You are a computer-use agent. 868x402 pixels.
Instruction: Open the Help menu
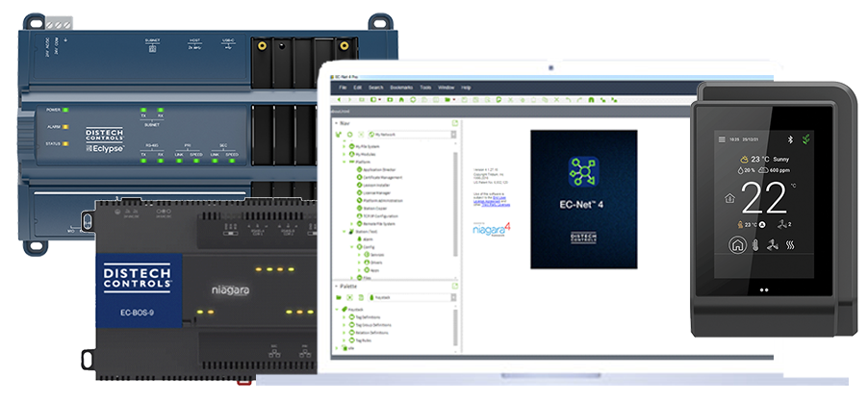point(466,88)
